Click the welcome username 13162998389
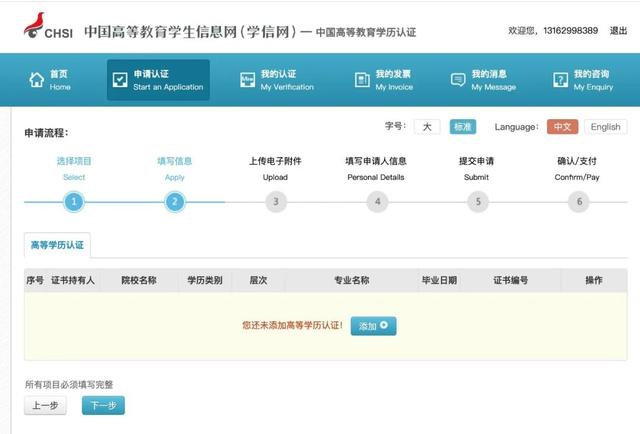The height and width of the screenshot is (434, 640). pyautogui.click(x=571, y=31)
